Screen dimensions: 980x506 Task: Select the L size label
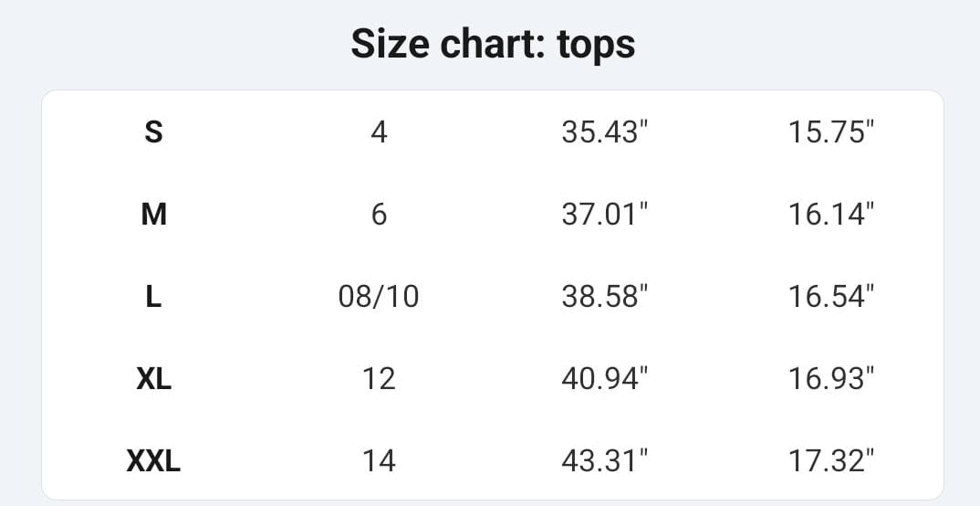pyautogui.click(x=153, y=297)
